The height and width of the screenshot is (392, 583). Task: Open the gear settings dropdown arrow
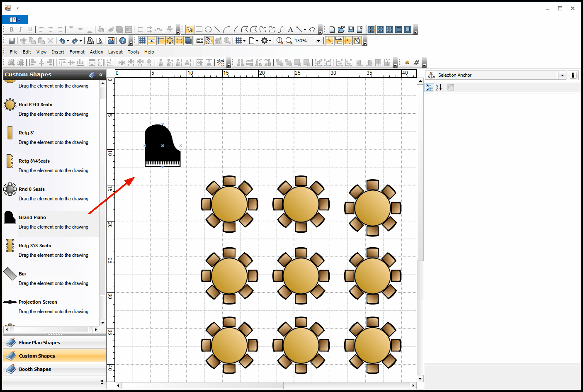tap(270, 41)
